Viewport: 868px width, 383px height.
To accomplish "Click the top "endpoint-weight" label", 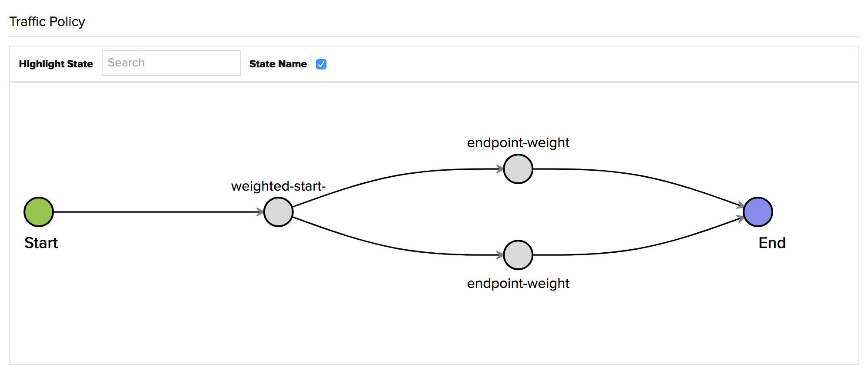I will (518, 142).
